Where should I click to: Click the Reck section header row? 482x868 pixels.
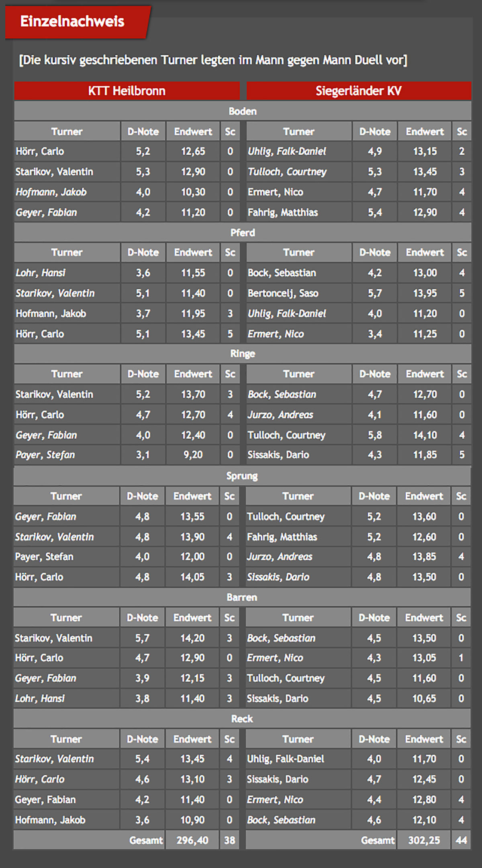(x=242, y=719)
